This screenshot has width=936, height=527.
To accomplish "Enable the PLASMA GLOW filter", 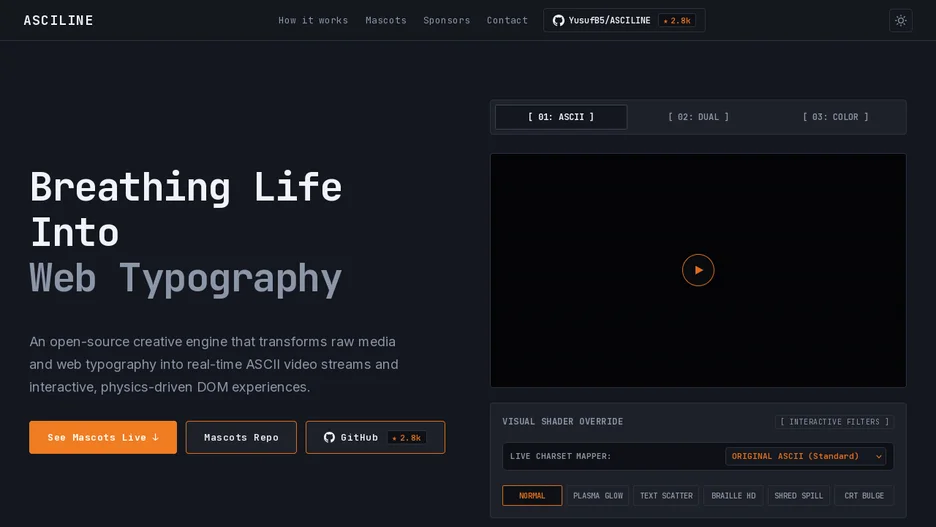I will pos(598,495).
